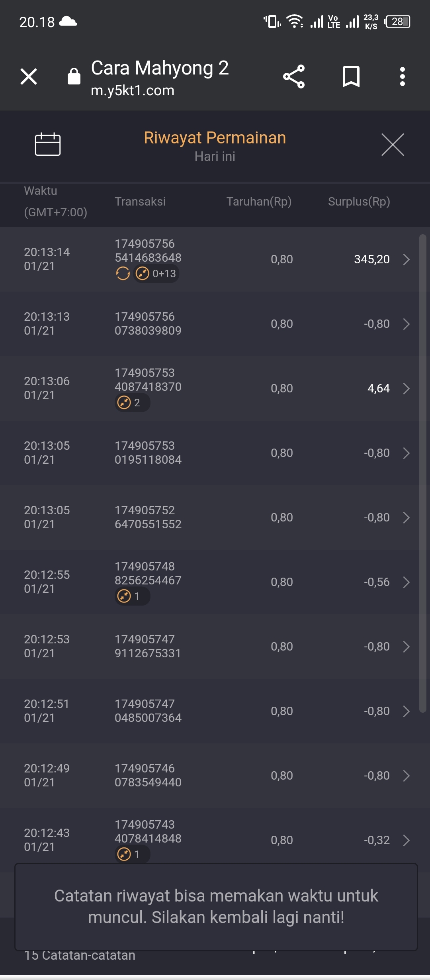Tap the 0+13 free spin badge

point(156,274)
